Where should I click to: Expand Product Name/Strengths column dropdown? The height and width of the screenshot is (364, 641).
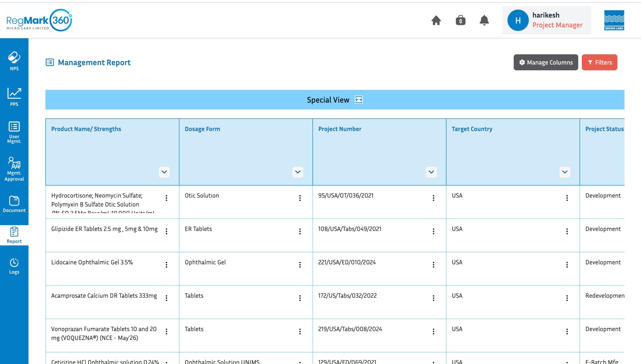pos(164,172)
